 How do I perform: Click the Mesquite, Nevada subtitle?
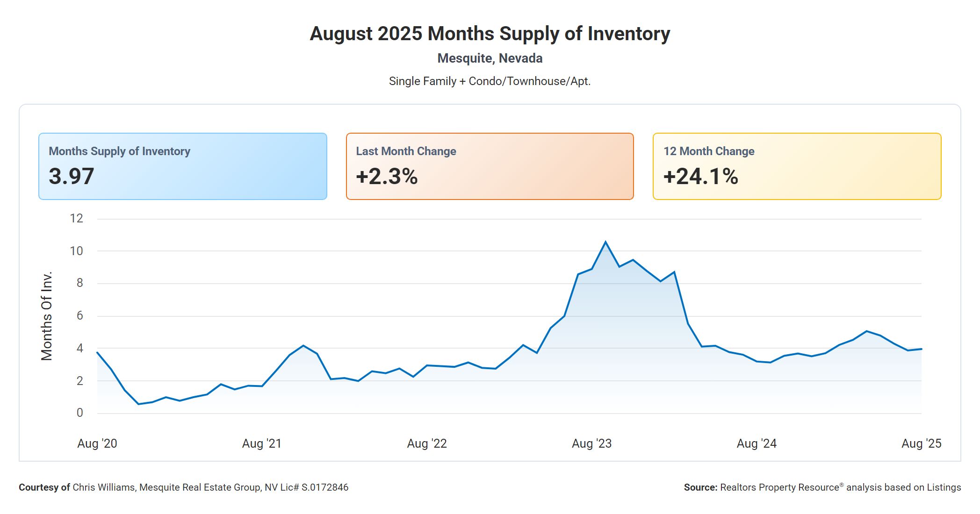[490, 58]
